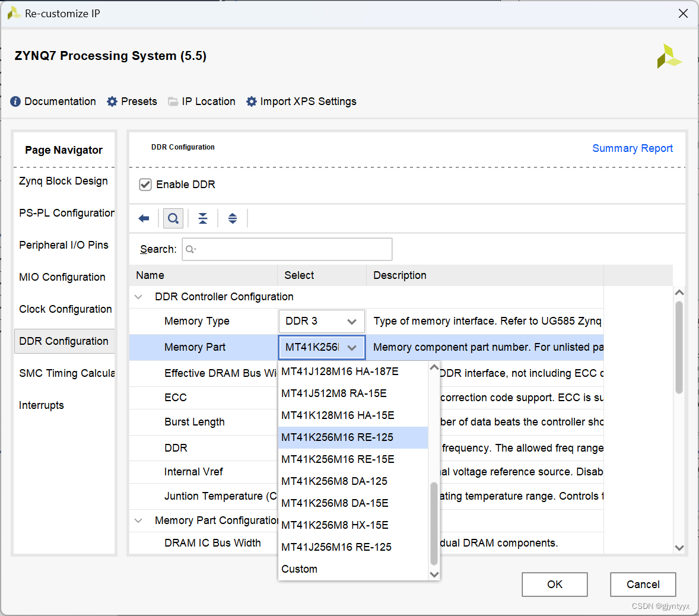Click main table scrollbar thumb
This screenshot has height=616, width=699.
(x=679, y=348)
